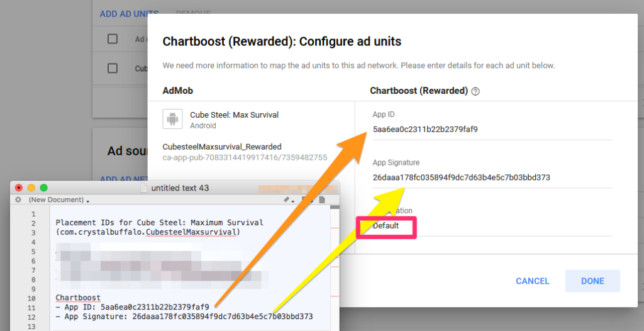
Task: Click the marker pencil icon in editor toolbar
Action: click(286, 199)
